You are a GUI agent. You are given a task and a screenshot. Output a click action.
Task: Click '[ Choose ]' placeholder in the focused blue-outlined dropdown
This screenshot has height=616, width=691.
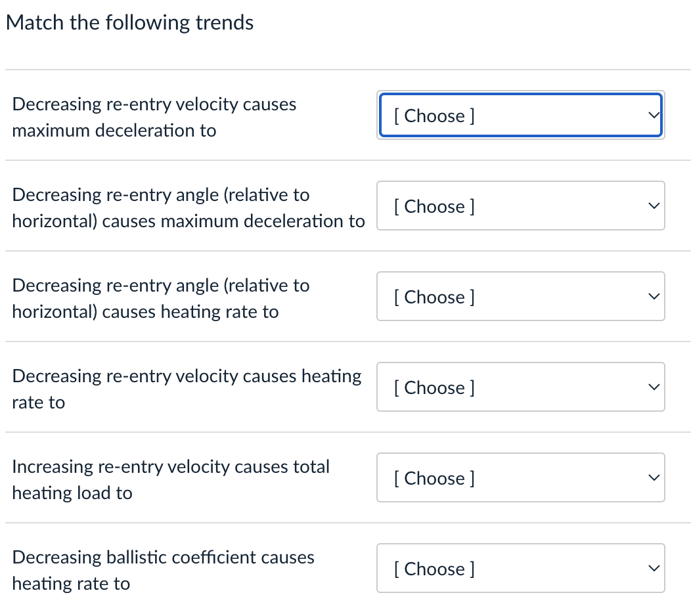[x=434, y=116]
